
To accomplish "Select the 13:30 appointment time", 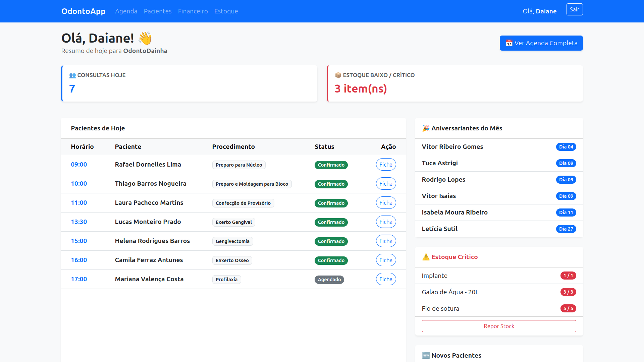I will point(79,222).
